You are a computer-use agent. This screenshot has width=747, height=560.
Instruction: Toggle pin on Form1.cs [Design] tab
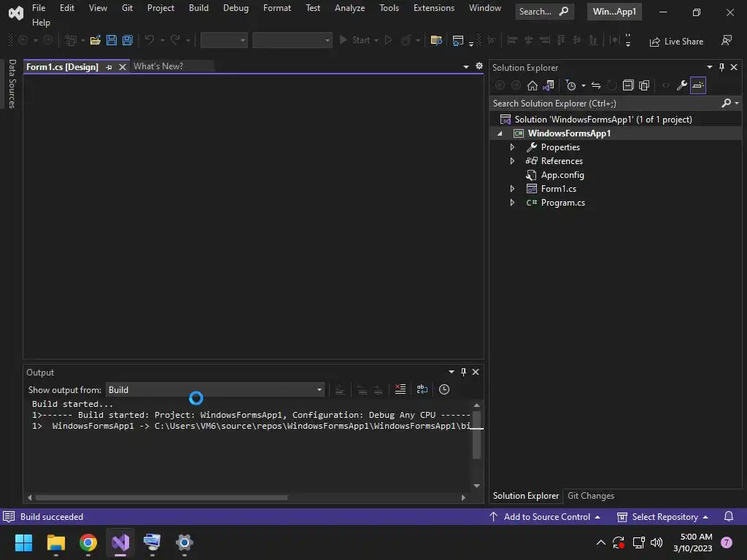pyautogui.click(x=109, y=67)
